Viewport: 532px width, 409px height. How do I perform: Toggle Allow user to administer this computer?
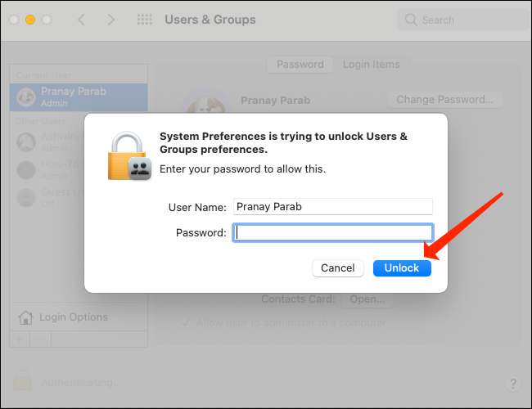pyautogui.click(x=186, y=322)
